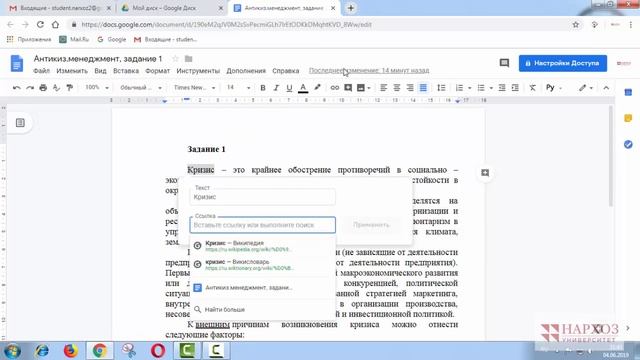Center align the text

[396, 88]
